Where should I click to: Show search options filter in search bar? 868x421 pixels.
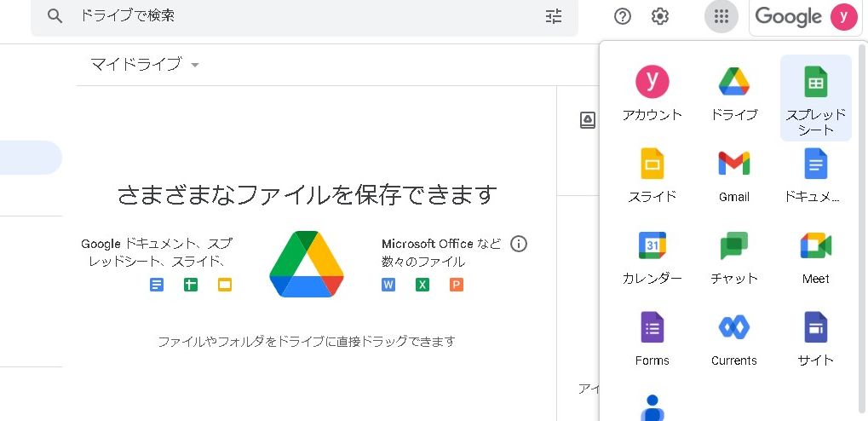554,16
